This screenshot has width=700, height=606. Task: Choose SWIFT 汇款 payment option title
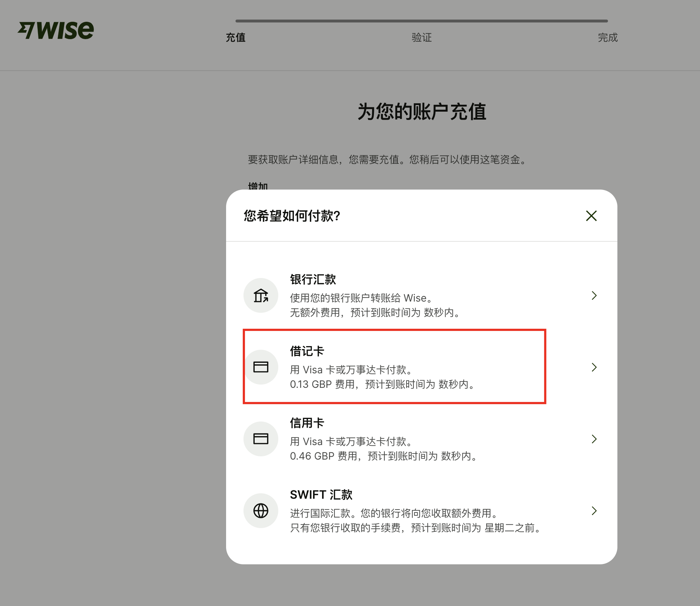tap(321, 495)
